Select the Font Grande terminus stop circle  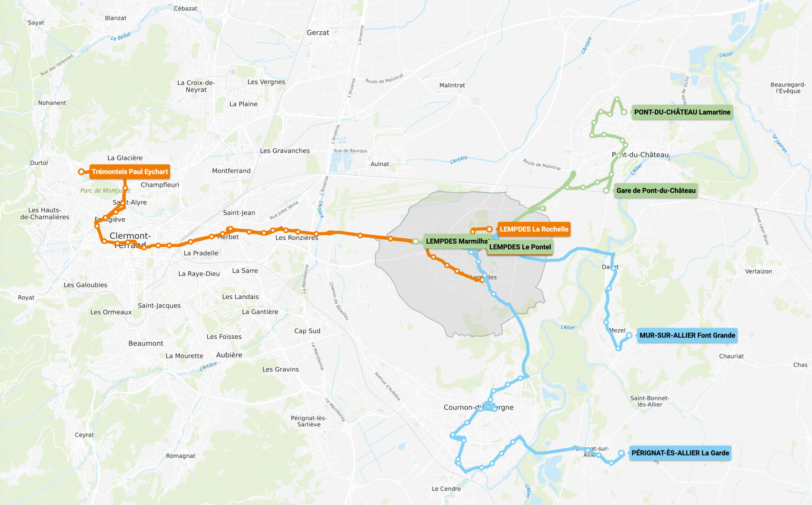click(x=629, y=335)
